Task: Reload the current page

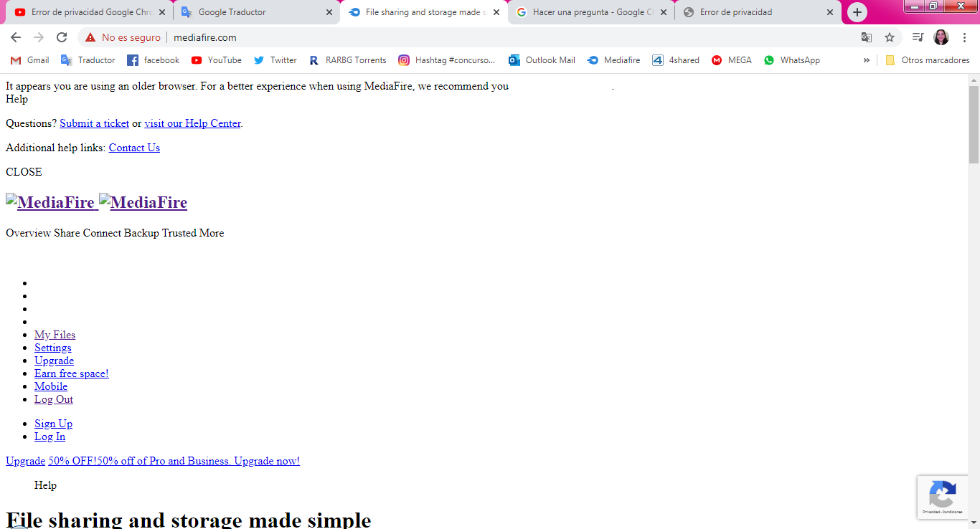Action: (x=62, y=37)
